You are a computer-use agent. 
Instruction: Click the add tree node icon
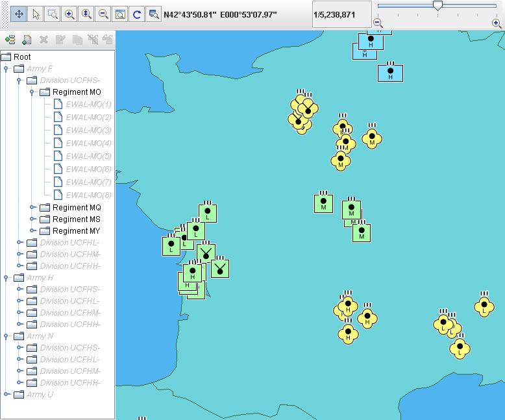(10, 40)
